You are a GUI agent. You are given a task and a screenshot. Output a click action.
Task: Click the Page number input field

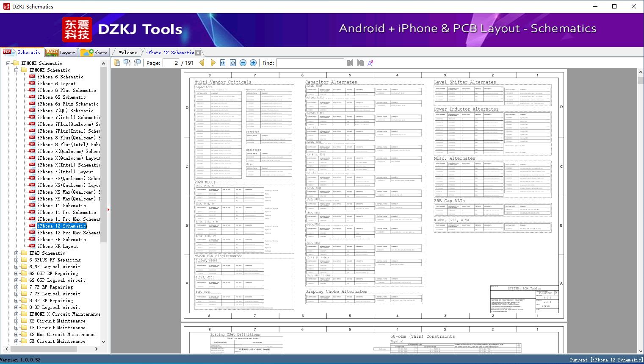(170, 63)
